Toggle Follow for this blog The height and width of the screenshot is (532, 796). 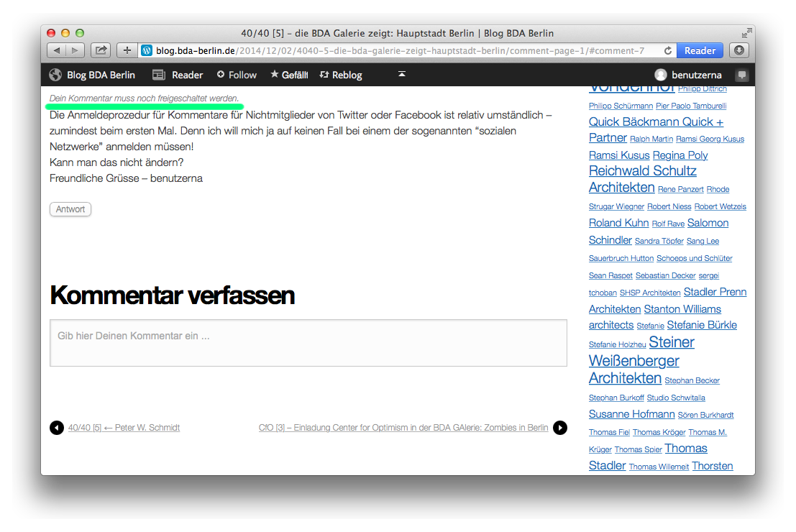click(x=237, y=75)
